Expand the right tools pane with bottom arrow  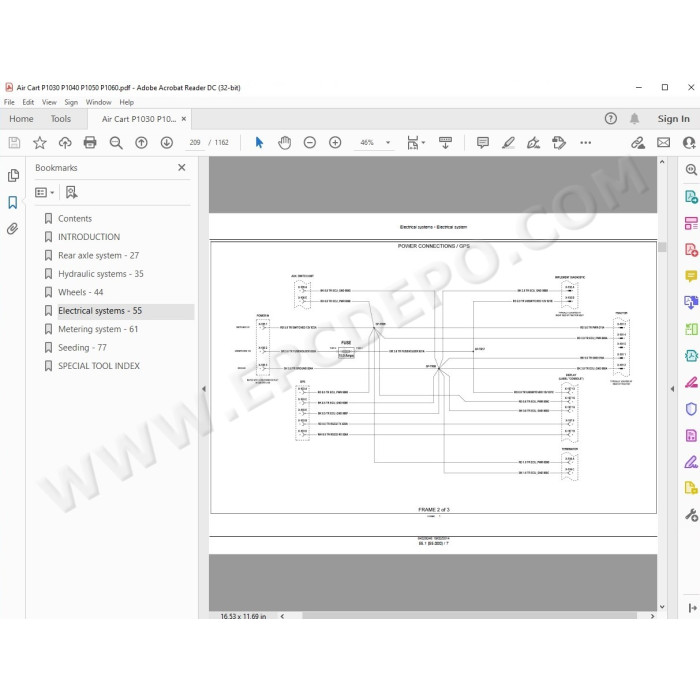coord(692,608)
